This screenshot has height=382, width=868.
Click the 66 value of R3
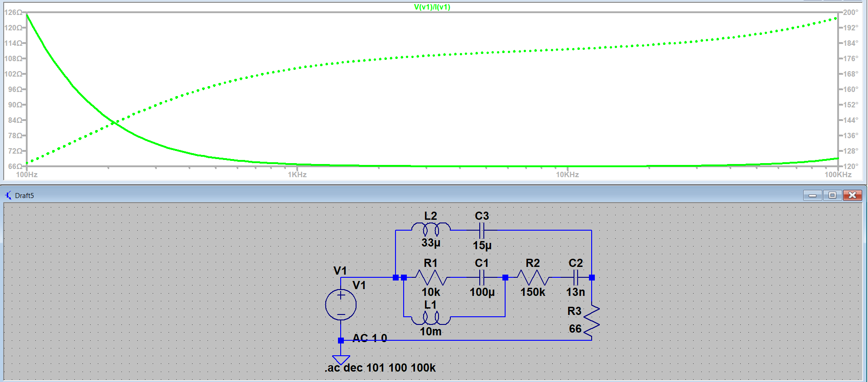pos(575,329)
